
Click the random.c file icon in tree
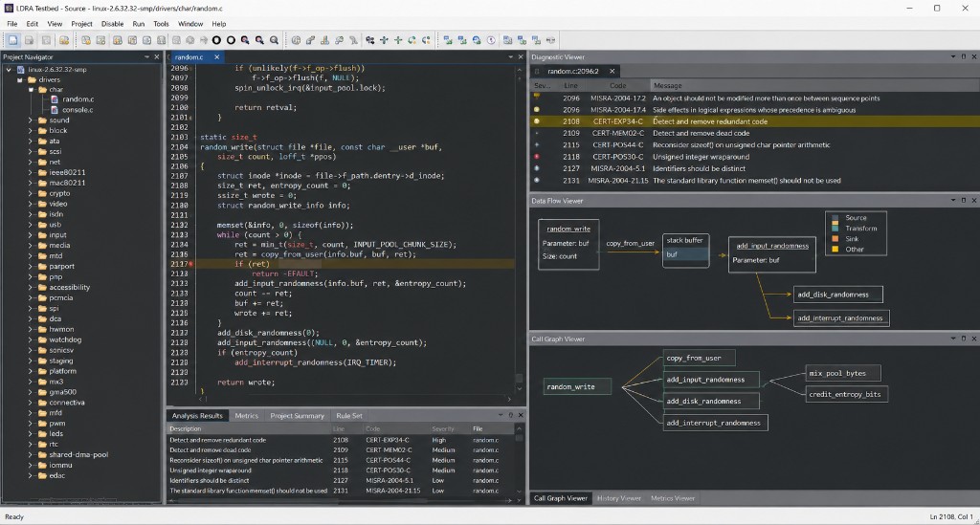55,99
